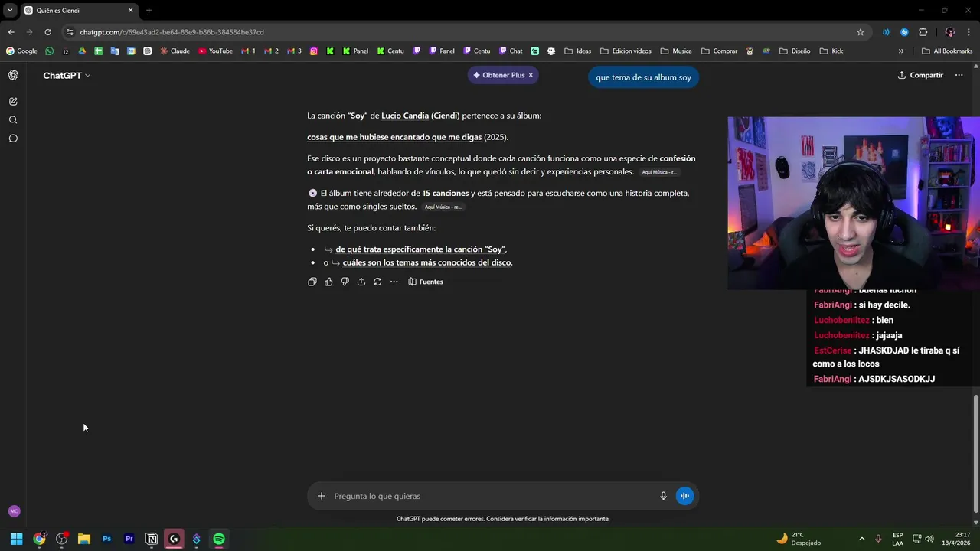Follow link about what song Soy is about
The image size is (980, 551).
pos(420,249)
